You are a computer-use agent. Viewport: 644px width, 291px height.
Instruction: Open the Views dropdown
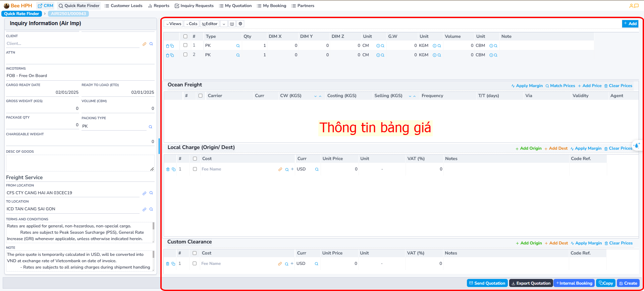point(174,24)
